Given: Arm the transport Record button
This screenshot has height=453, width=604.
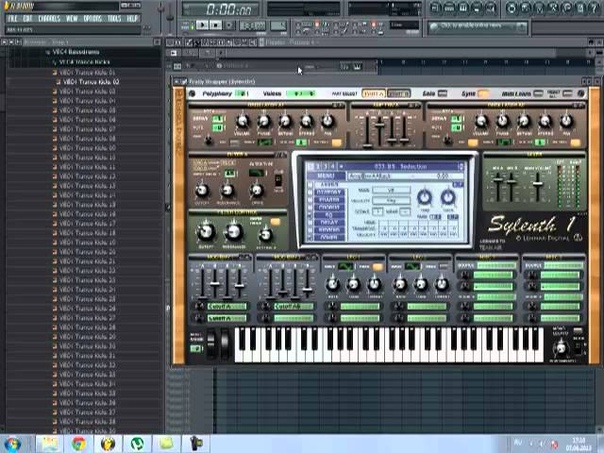Looking at the screenshot, I should pyautogui.click(x=230, y=25).
